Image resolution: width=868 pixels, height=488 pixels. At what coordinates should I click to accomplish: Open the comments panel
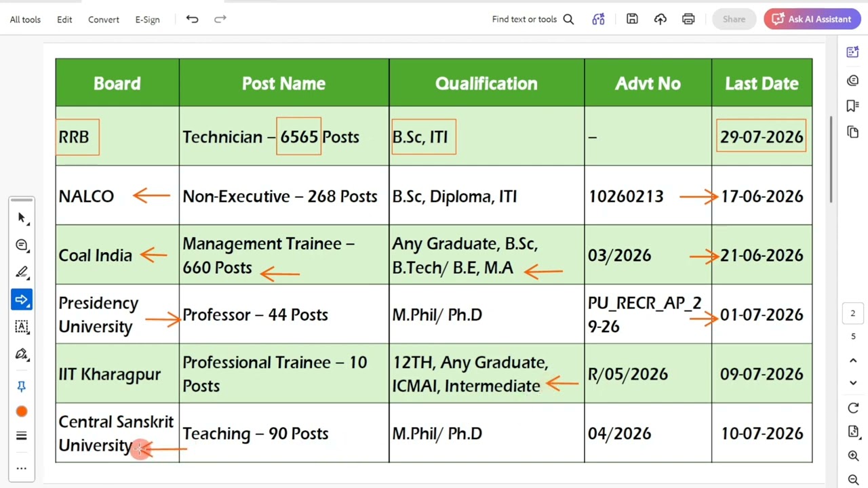point(853,80)
